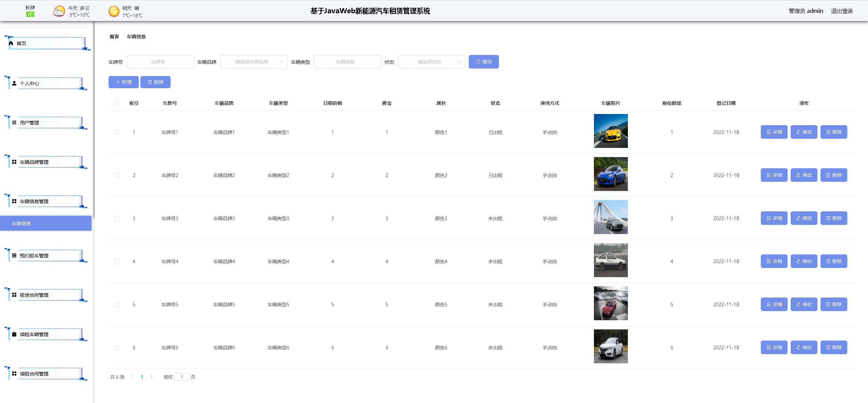Image resolution: width=868 pixels, height=403 pixels.
Task: Click tomorrow's sunny weather icon
Action: pos(114,11)
